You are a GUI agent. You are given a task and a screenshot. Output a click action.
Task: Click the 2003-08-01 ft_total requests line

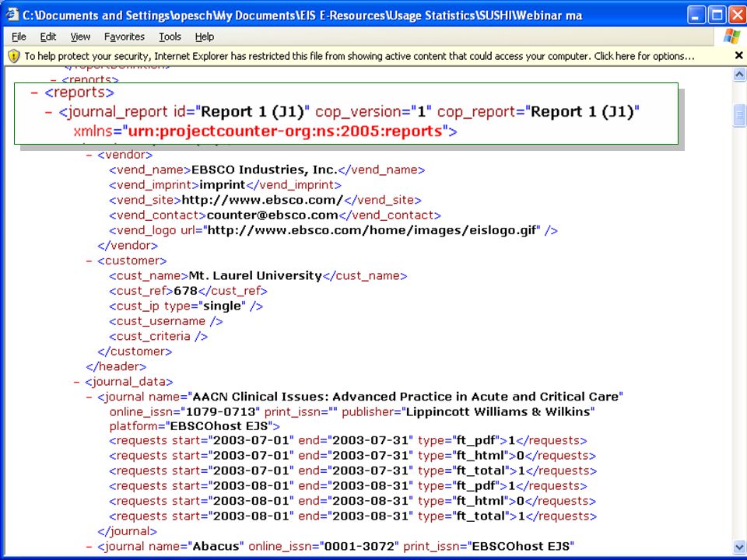(x=353, y=516)
